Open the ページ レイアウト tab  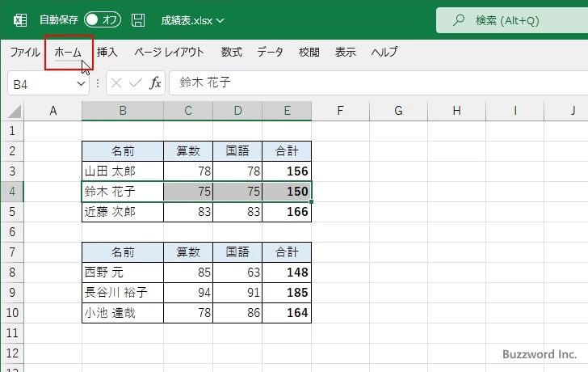pyautogui.click(x=169, y=52)
